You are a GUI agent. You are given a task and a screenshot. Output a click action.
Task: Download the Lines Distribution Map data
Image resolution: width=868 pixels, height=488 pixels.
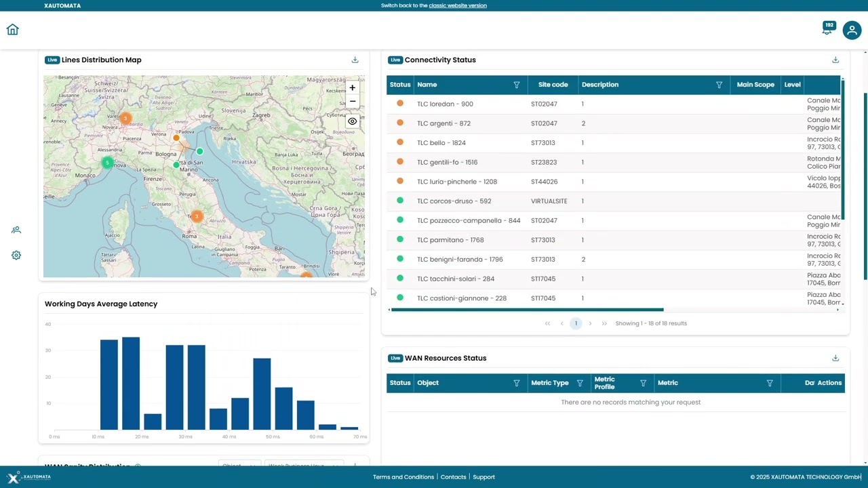355,60
